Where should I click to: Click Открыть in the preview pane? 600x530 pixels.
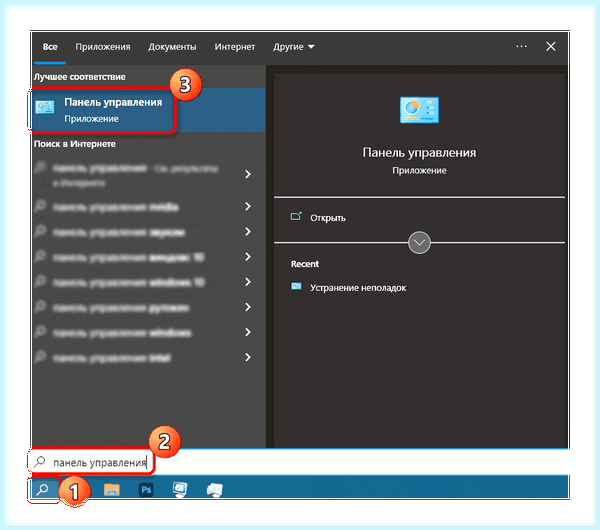point(328,218)
